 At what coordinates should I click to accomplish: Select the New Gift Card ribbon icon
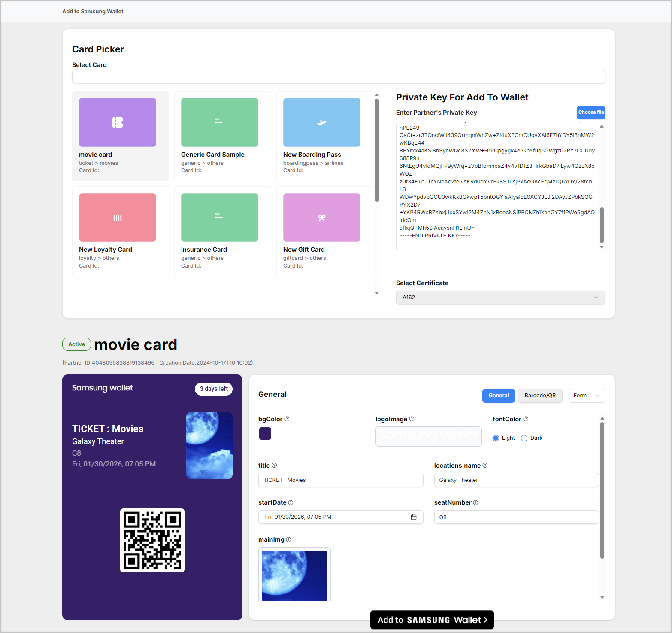point(321,218)
